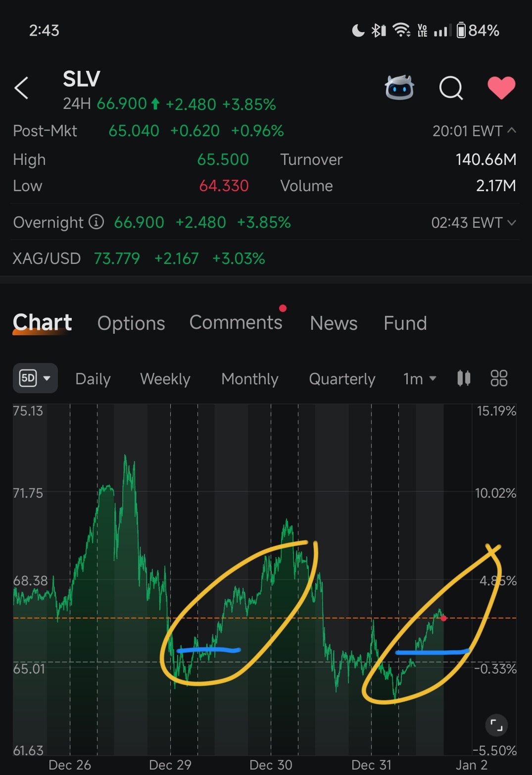Select the Daily chart period
Viewport: 532px width, 775px height.
[93, 379]
